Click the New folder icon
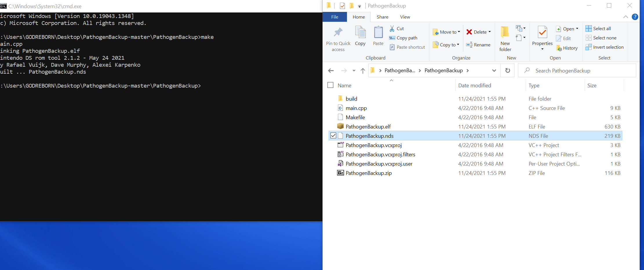This screenshot has width=644, height=270. coord(505,32)
